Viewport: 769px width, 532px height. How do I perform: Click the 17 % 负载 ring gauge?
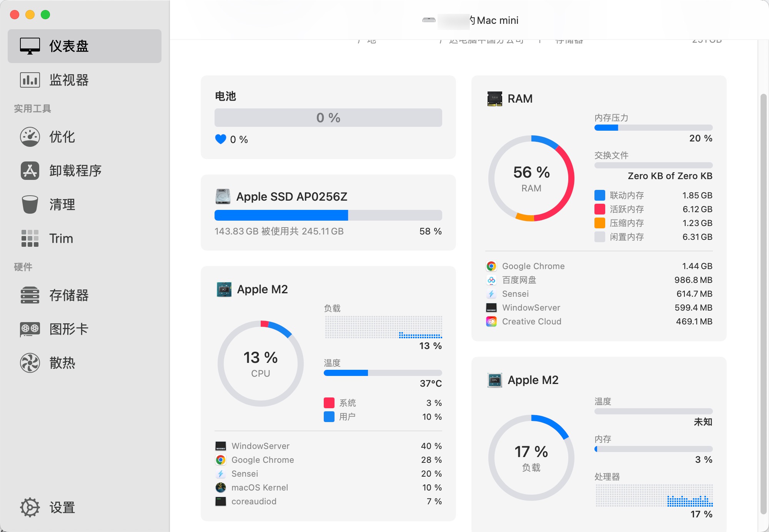point(531,458)
